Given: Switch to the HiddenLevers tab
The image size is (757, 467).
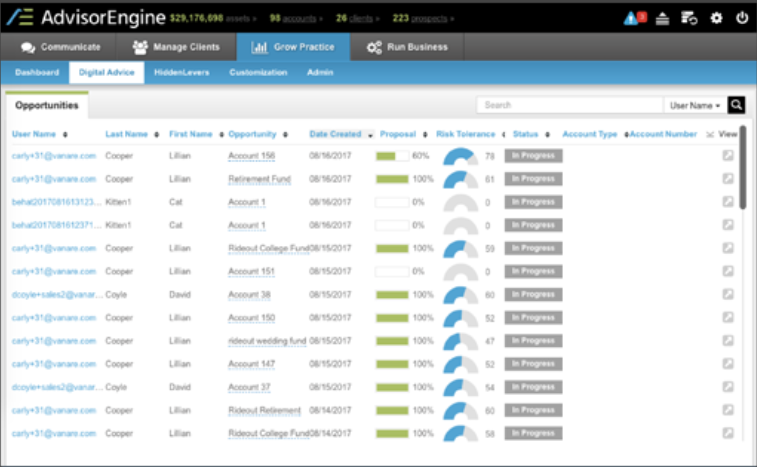Looking at the screenshot, I should coord(182,72).
